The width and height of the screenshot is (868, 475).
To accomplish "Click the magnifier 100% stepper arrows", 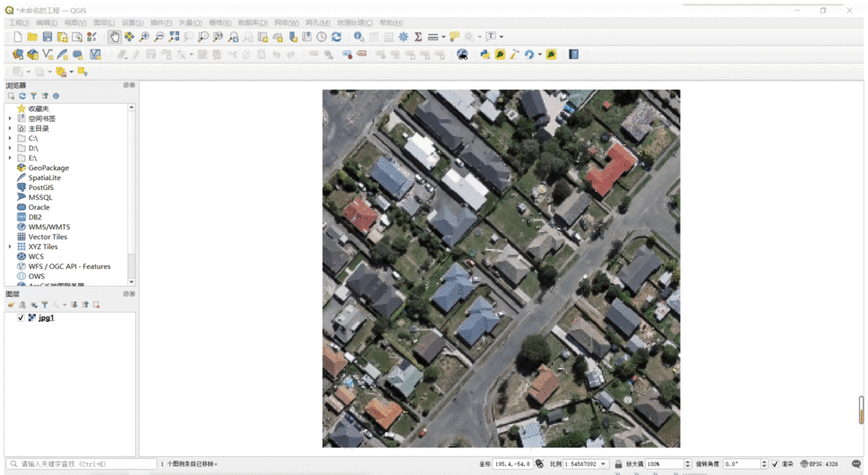I will click(688, 464).
